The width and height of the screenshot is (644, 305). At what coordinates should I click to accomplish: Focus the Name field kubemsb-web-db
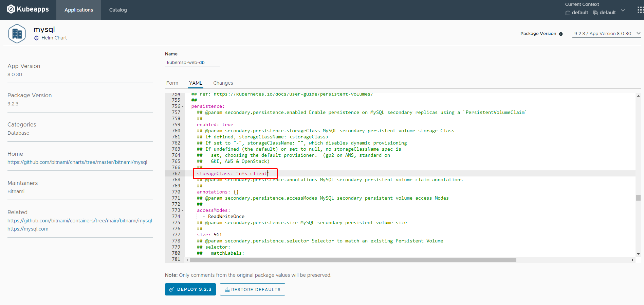pyautogui.click(x=192, y=63)
